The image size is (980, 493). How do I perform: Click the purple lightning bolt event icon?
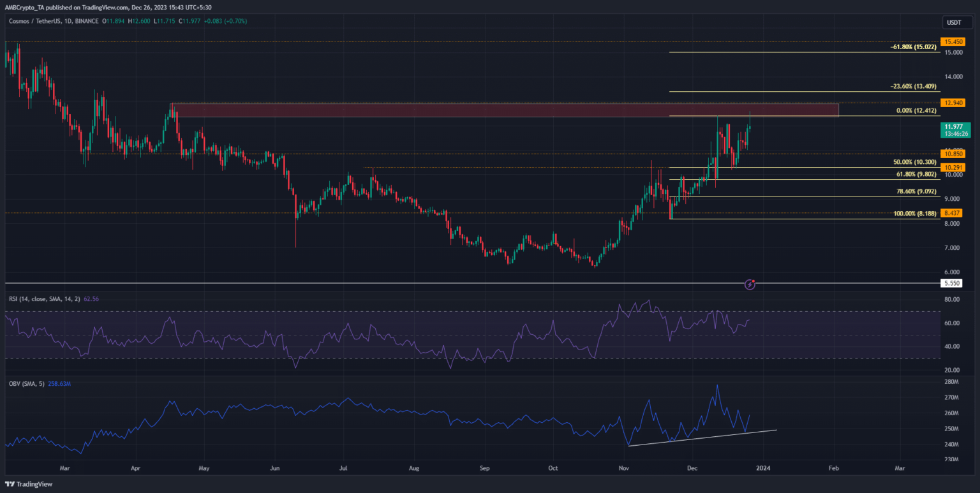pos(750,284)
